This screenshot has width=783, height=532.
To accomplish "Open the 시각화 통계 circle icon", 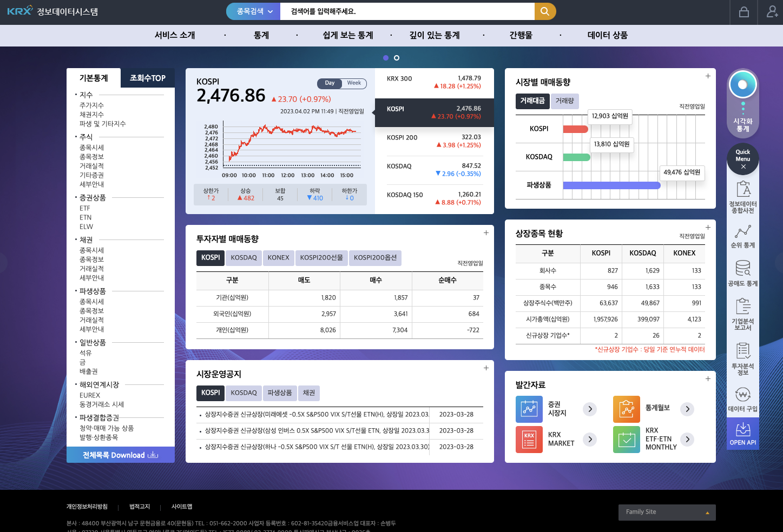I will [x=743, y=85].
